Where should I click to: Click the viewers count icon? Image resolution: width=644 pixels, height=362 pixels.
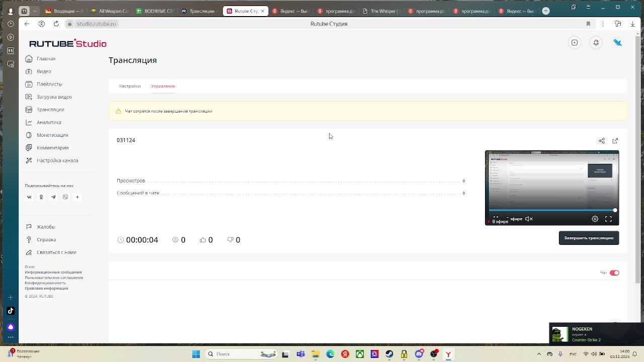tap(175, 240)
